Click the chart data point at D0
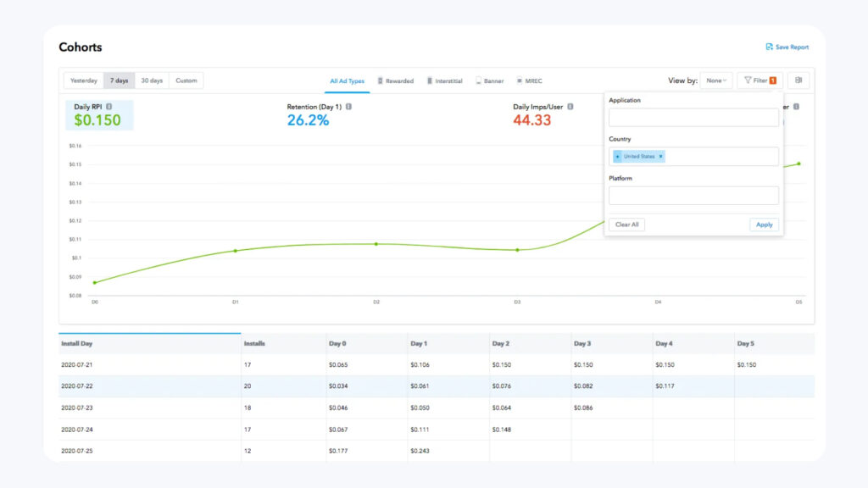Viewport: 868px width, 488px height. tap(95, 283)
